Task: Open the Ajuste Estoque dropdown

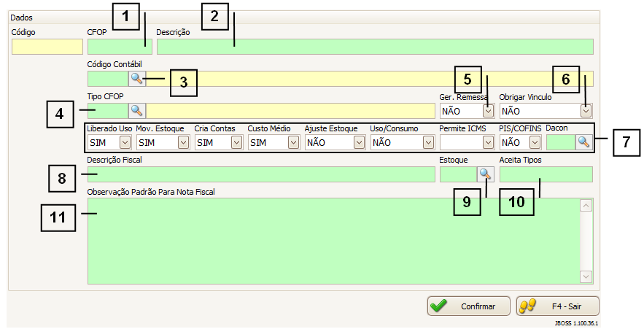Action: pos(359,142)
